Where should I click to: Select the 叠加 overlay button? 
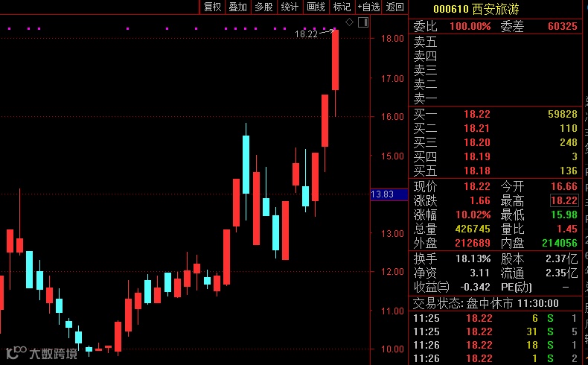pyautogui.click(x=237, y=7)
